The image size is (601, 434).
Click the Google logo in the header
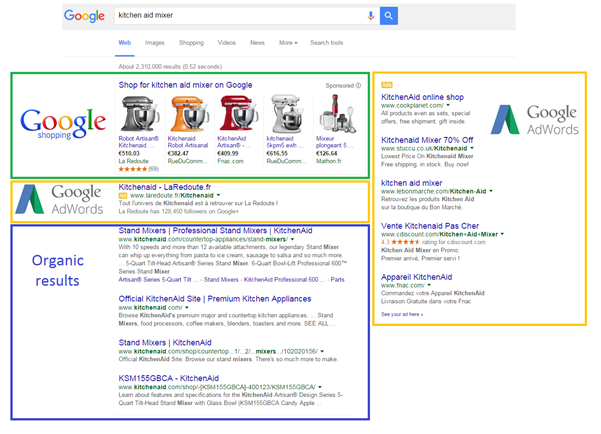coord(84,16)
